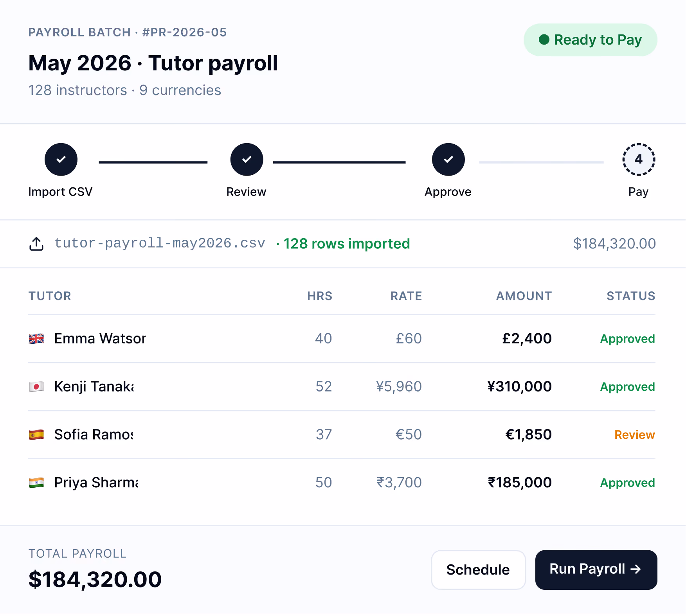The width and height of the screenshot is (686, 616).
Task: Select Kenji Tanaka's row name
Action: pyautogui.click(x=94, y=387)
